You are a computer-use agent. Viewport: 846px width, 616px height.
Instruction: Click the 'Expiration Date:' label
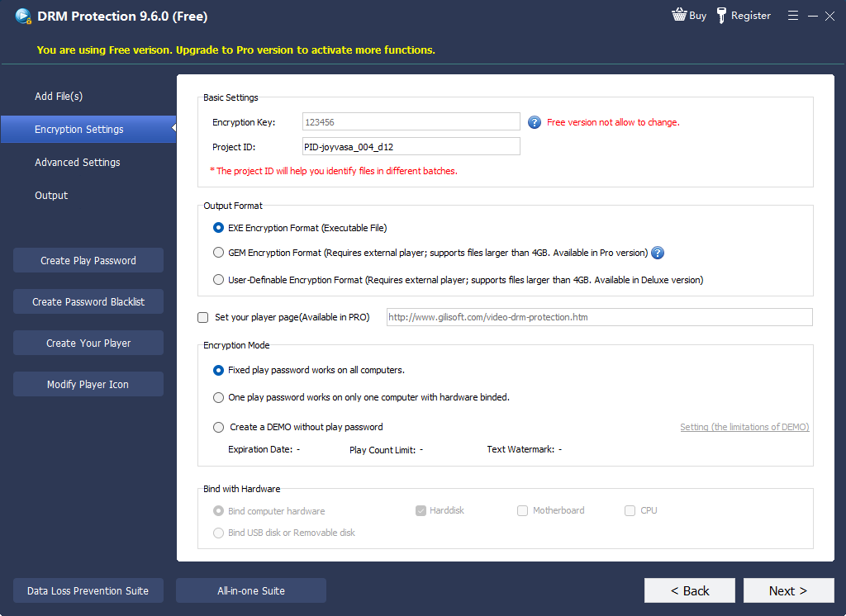pos(260,449)
